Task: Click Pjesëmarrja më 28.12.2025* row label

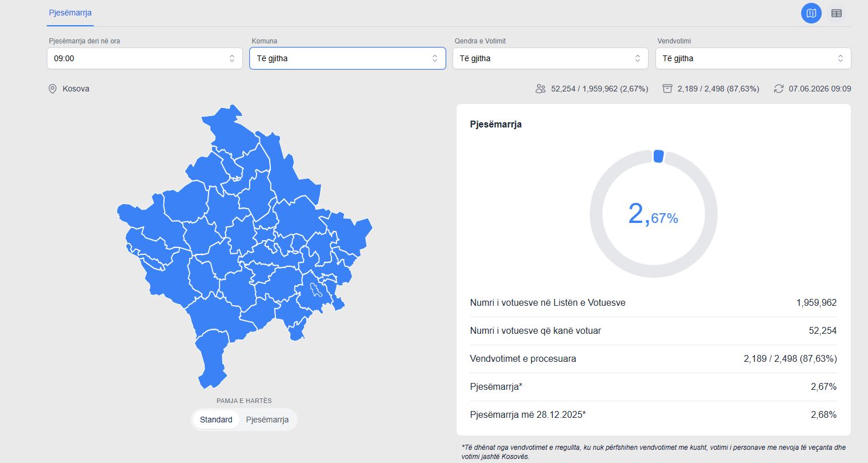Action: pos(528,415)
